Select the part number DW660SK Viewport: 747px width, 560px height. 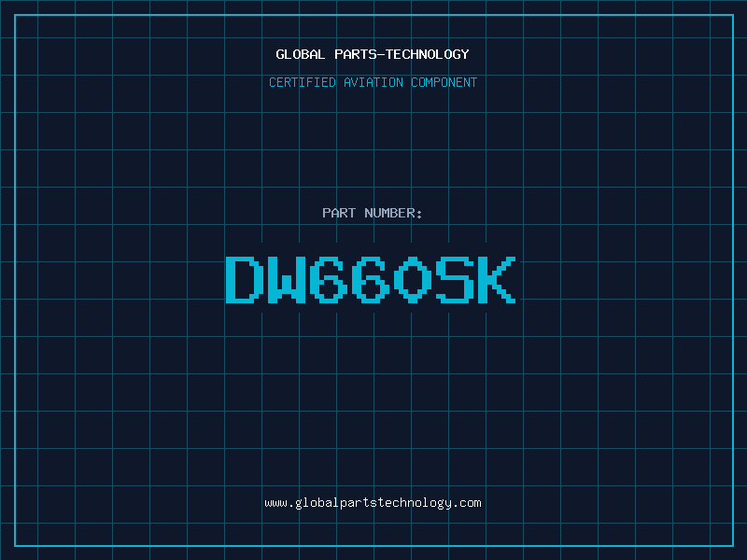(371, 280)
